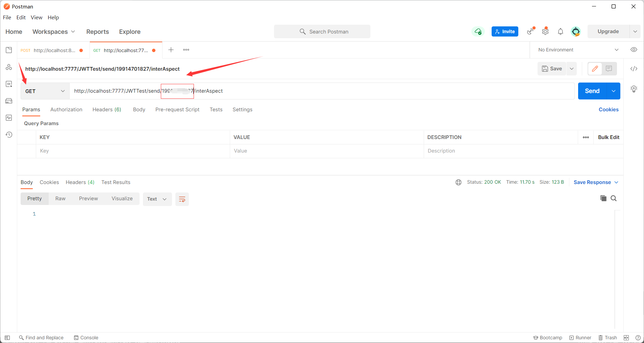This screenshot has width=644, height=343.
Task: Open the History sidebar icon
Action: pyautogui.click(x=9, y=135)
